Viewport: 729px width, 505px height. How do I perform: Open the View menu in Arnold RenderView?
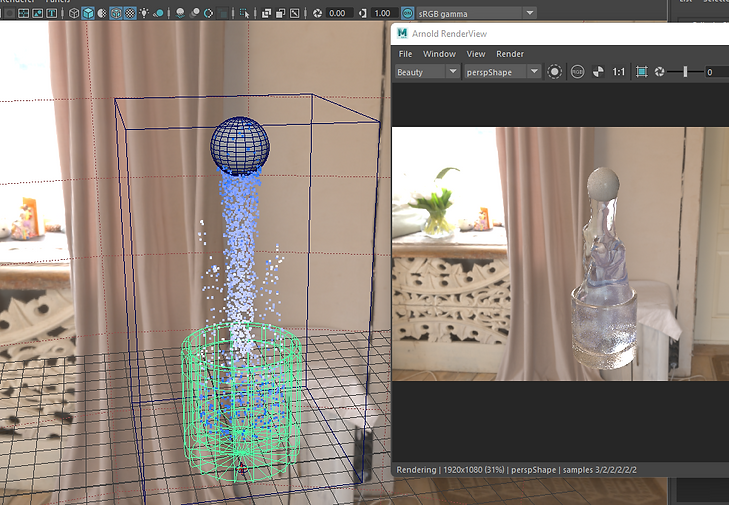click(476, 54)
